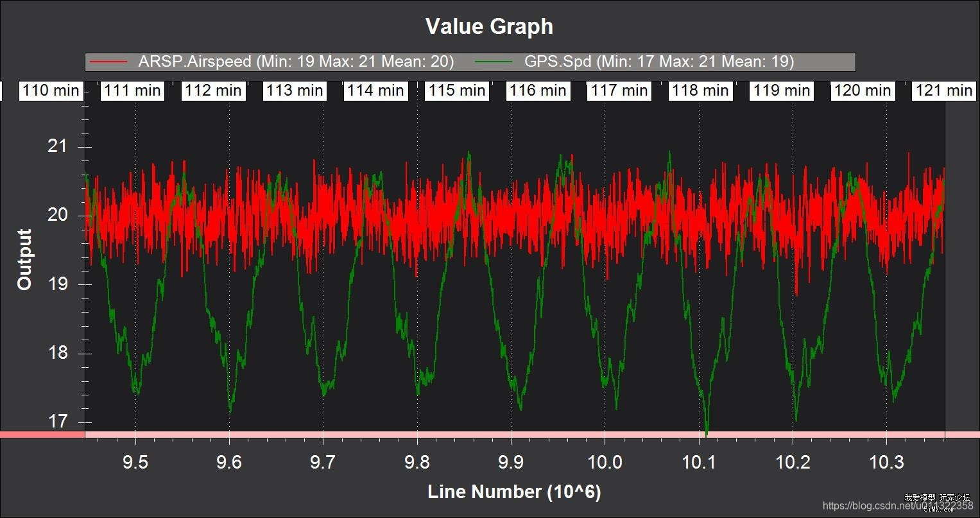Click the Output Y-axis label
The height and width of the screenshot is (518, 980).
(x=24, y=259)
